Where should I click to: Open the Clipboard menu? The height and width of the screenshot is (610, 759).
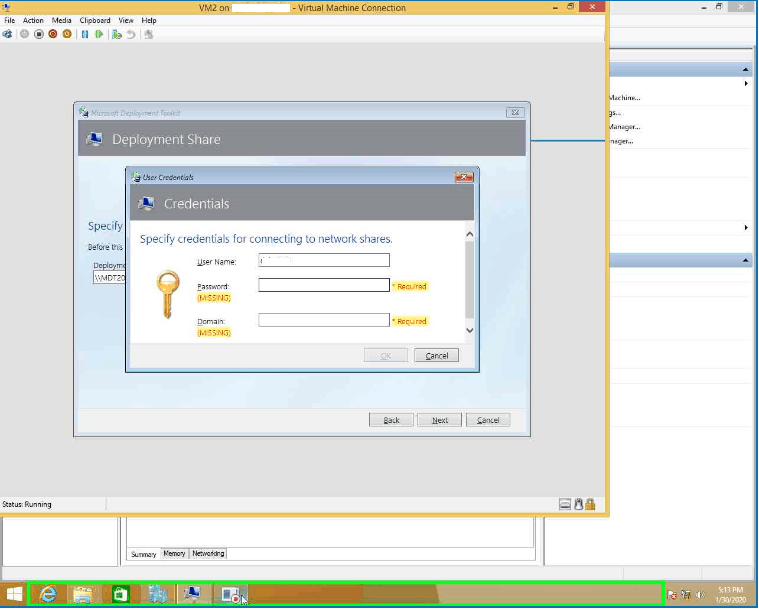[95, 20]
